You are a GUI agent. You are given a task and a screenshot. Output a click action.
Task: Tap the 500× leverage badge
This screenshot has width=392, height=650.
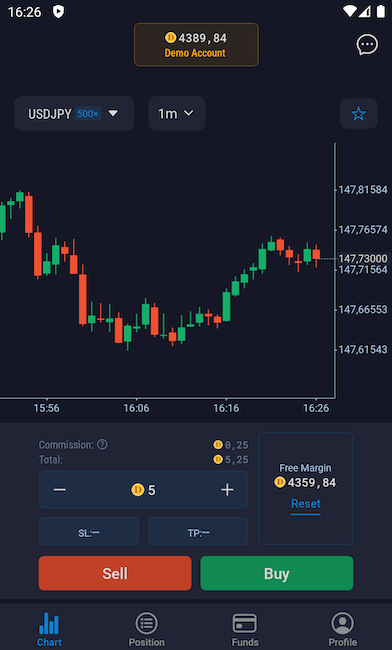pos(88,114)
